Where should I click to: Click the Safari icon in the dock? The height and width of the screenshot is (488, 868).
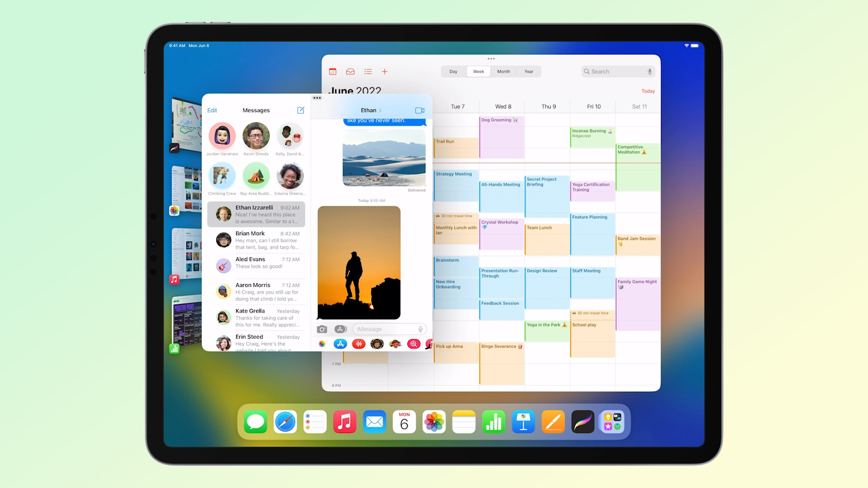pyautogui.click(x=286, y=422)
